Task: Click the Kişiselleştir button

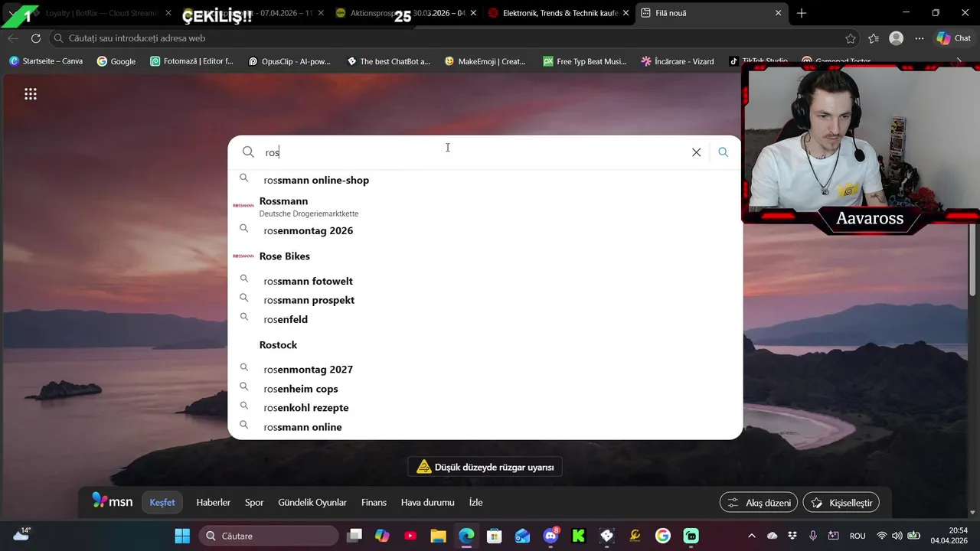Action: [x=841, y=503]
